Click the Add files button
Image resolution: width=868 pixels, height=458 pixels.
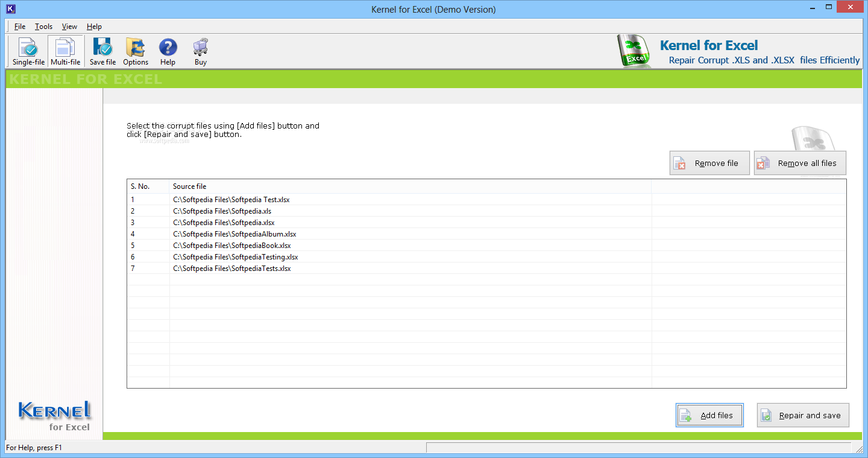pyautogui.click(x=709, y=415)
